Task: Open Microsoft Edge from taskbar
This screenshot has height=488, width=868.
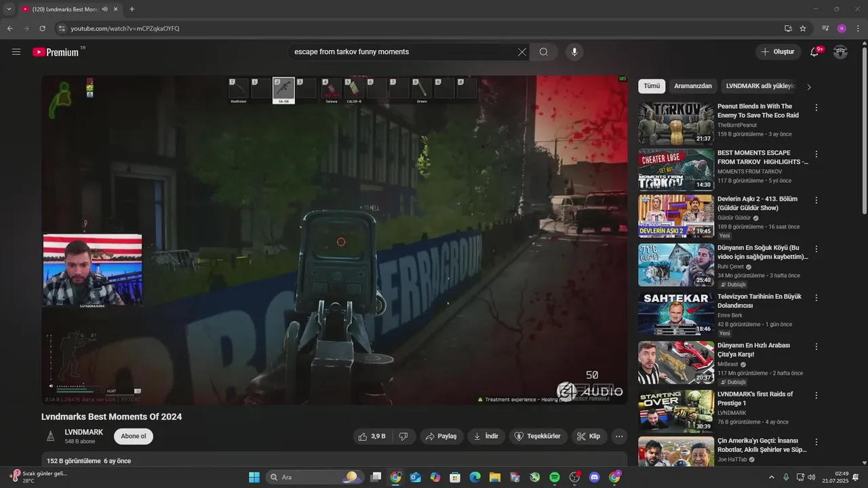Action: click(475, 477)
